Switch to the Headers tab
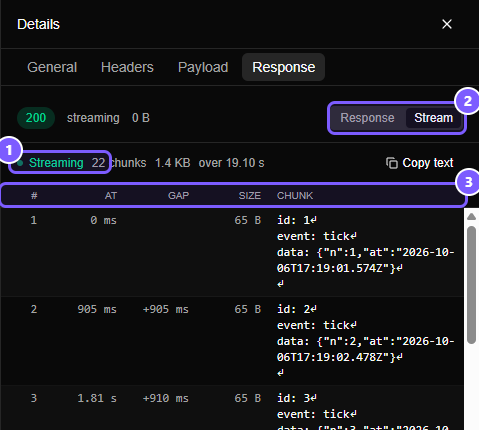The height and width of the screenshot is (430, 479). pos(127,67)
